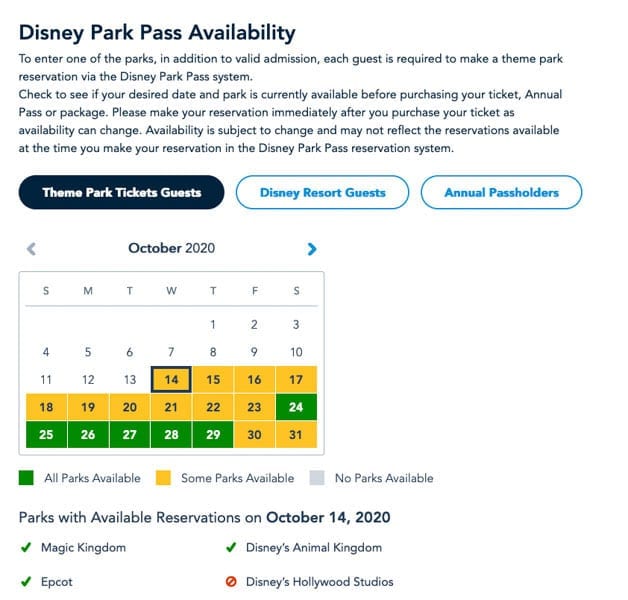
Task: Choose October 31 calendar date
Action: 296,435
